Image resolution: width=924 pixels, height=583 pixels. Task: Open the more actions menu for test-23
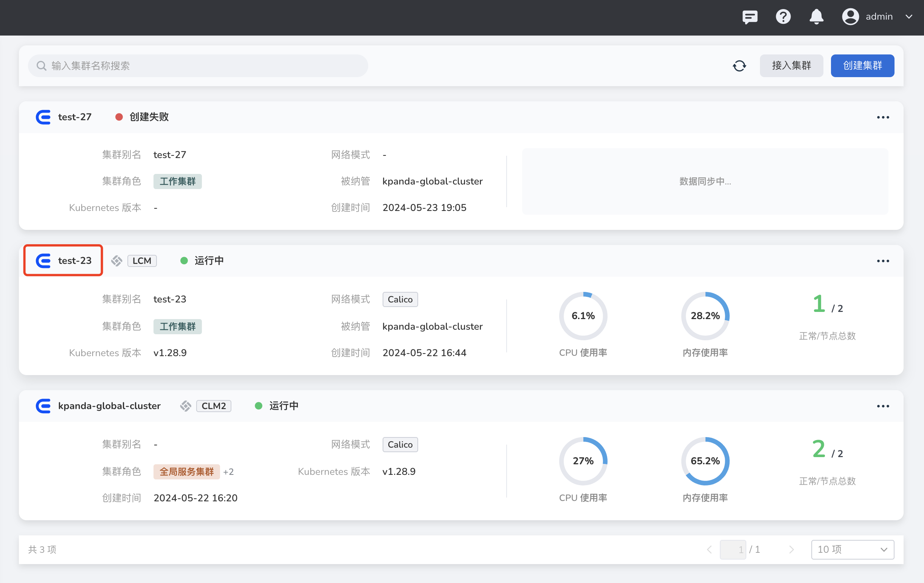click(x=882, y=261)
